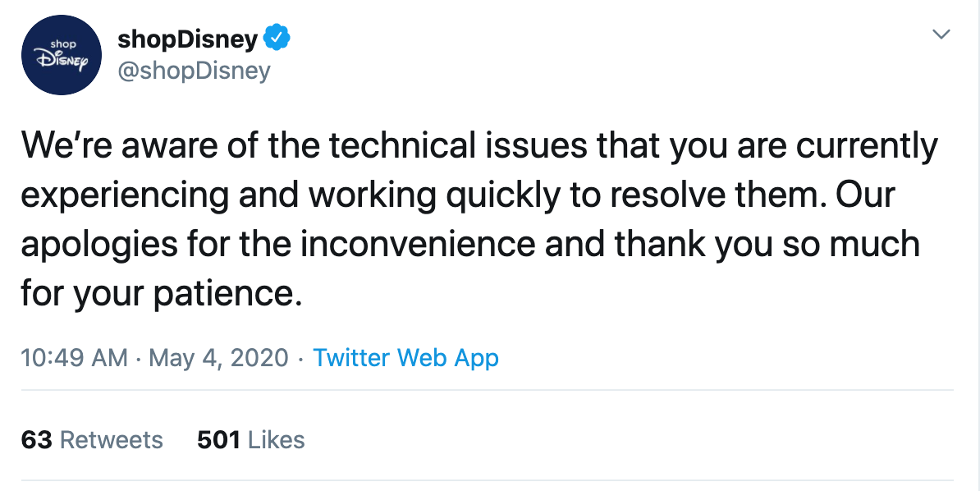
Task: Click the blue verified checkmark badge
Action: tap(275, 39)
